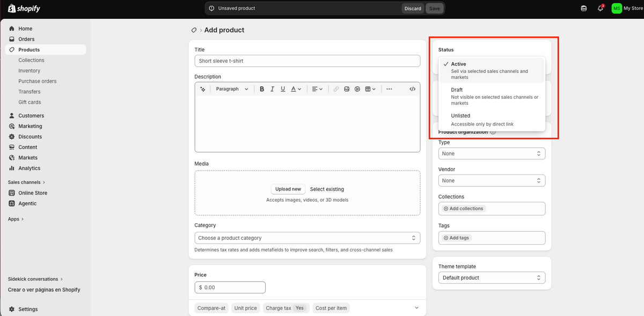Open Choose a product category dropdown
This screenshot has width=644, height=316.
pos(307,238)
